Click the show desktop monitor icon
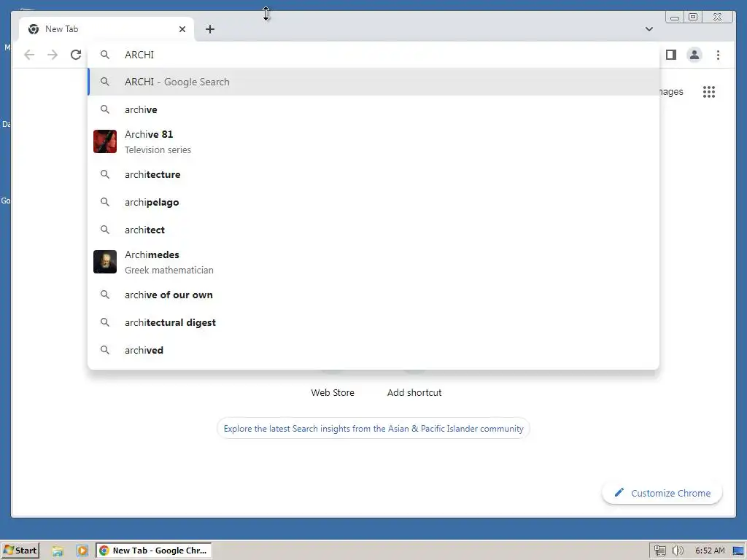Viewport: 747px width, 560px height. pyautogui.click(x=738, y=551)
